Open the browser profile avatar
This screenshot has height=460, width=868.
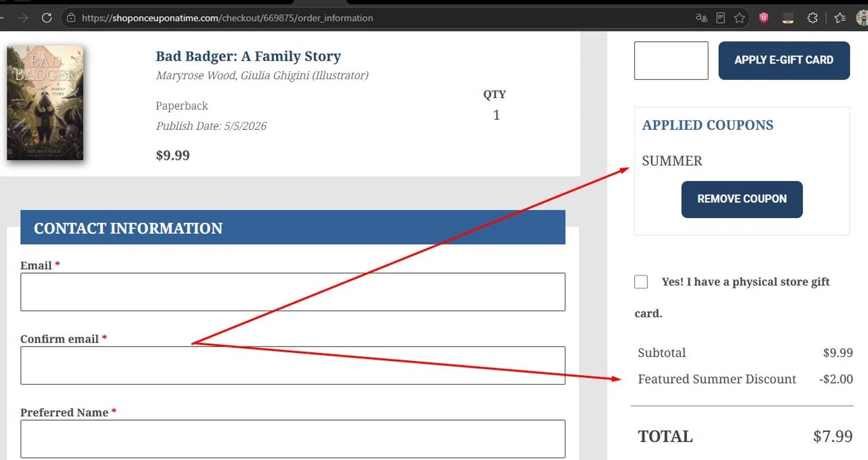pos(862,18)
